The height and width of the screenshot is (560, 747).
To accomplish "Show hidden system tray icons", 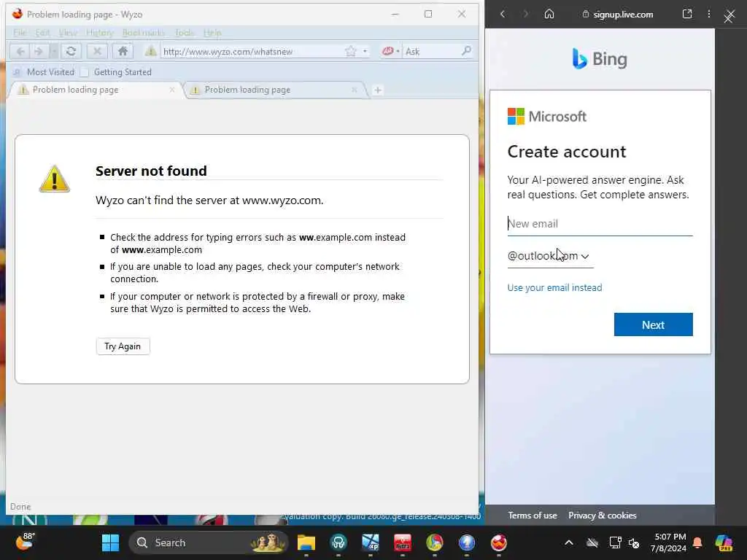I will tap(569, 542).
